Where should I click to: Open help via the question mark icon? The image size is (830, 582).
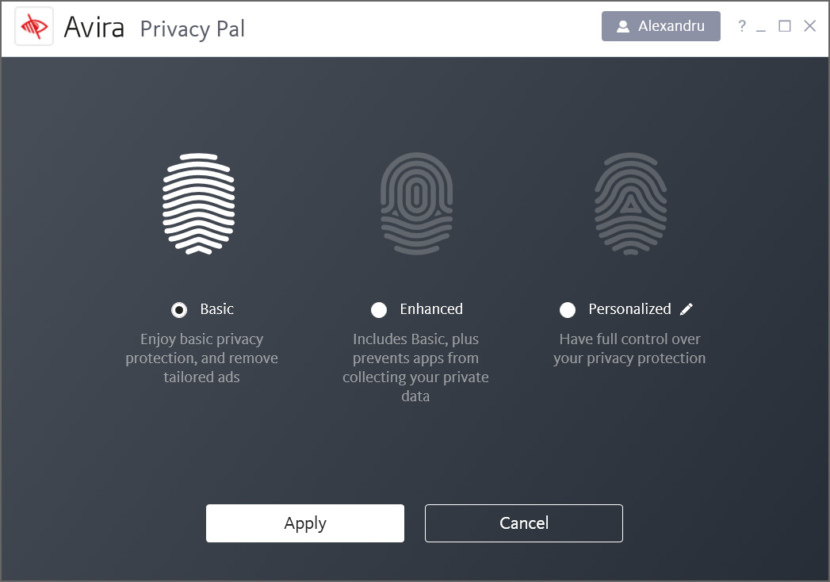coord(741,26)
